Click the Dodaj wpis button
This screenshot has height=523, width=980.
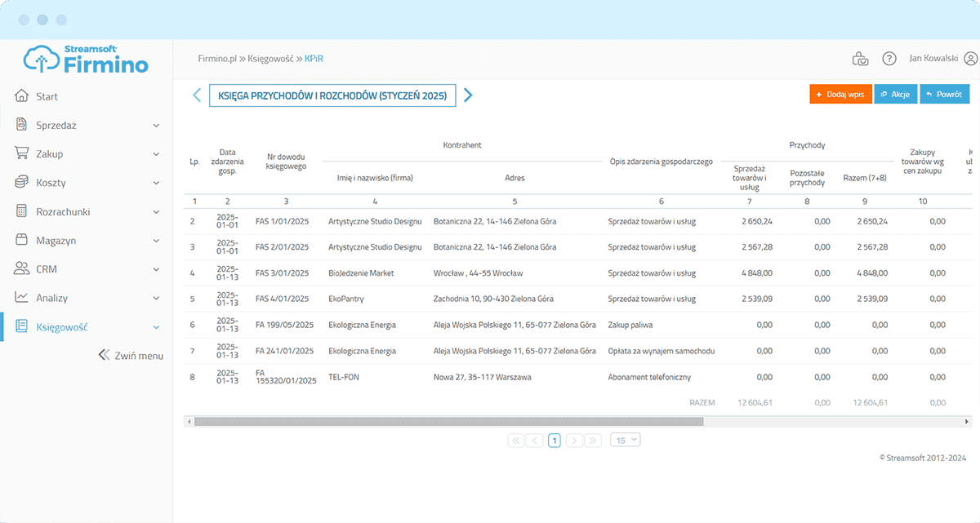click(841, 95)
